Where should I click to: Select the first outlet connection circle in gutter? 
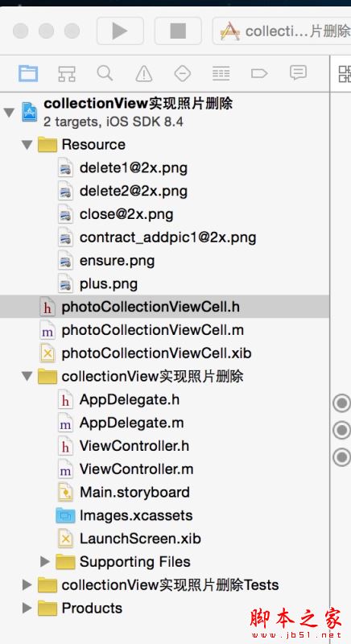(341, 403)
